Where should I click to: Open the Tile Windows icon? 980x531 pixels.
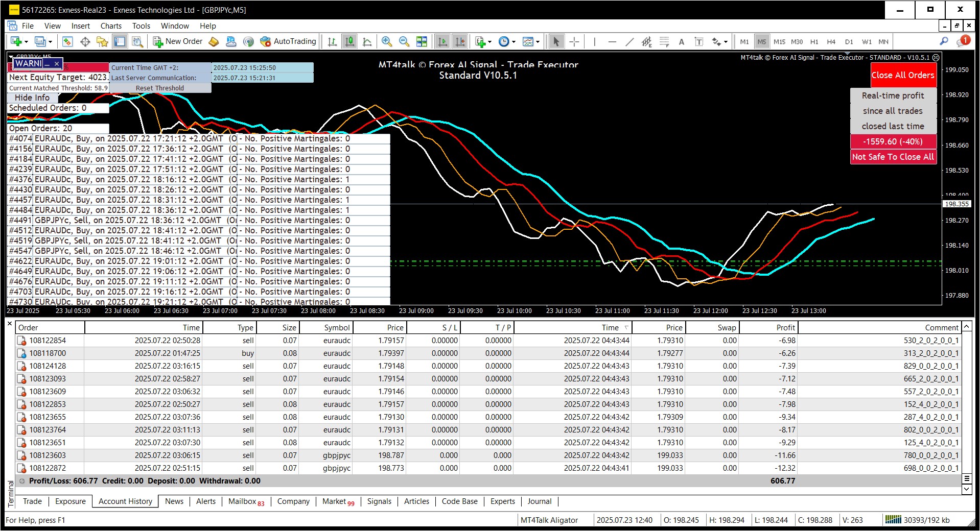422,42
